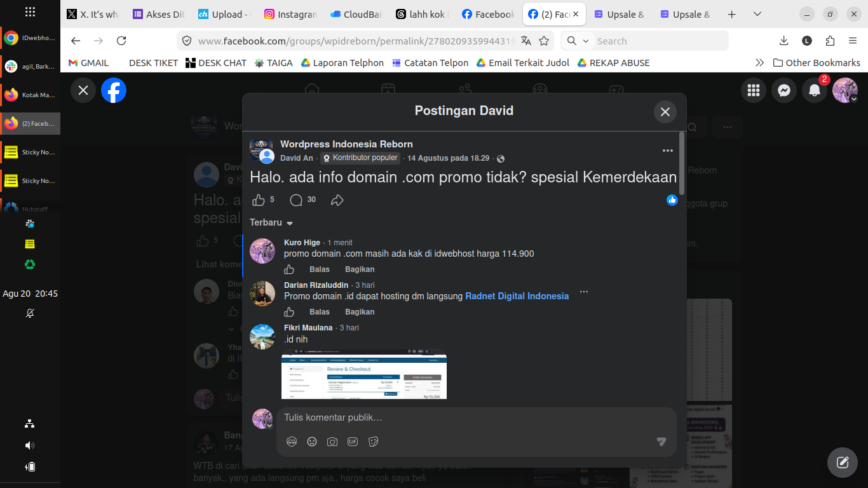Click Bagikan under Darian Rizaluddin's comment
Screen dimensions: 868x488
360,312
